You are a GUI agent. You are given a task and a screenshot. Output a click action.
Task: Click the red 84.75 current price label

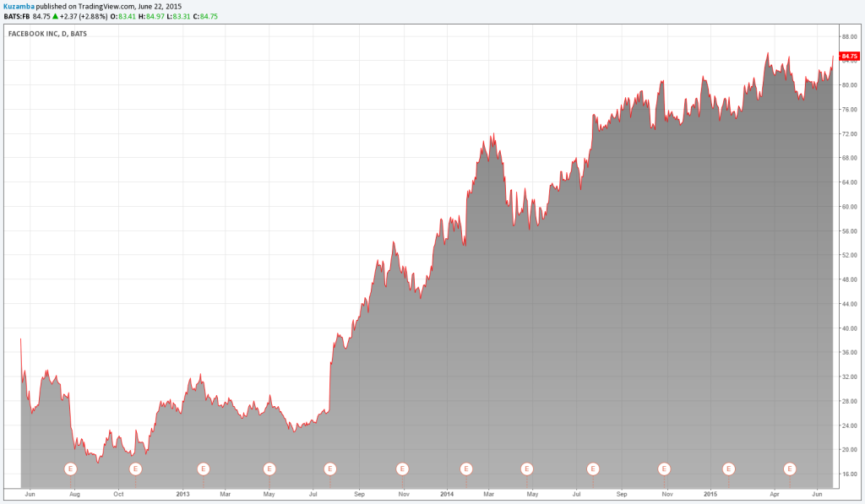tap(850, 57)
